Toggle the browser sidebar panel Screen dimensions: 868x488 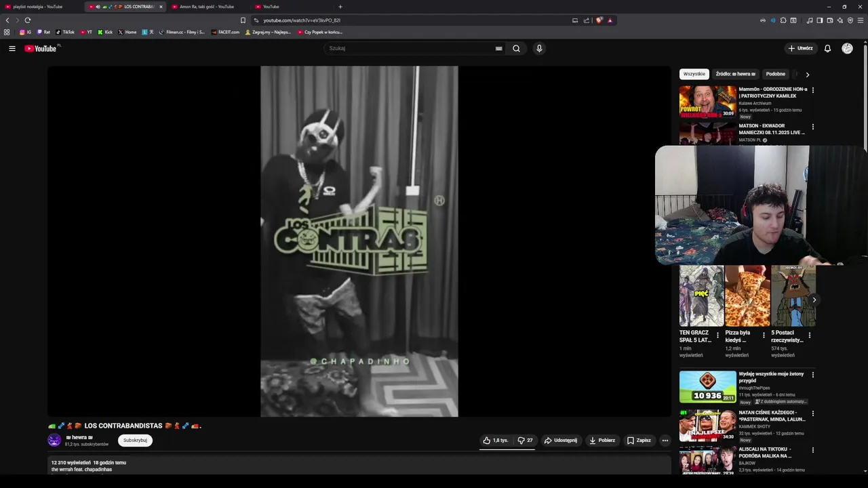[x=820, y=20]
